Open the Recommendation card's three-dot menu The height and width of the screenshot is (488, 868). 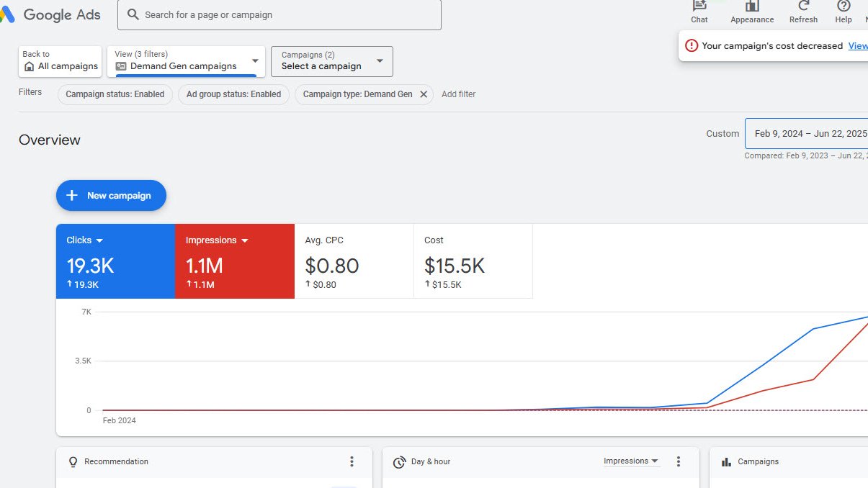pyautogui.click(x=352, y=461)
